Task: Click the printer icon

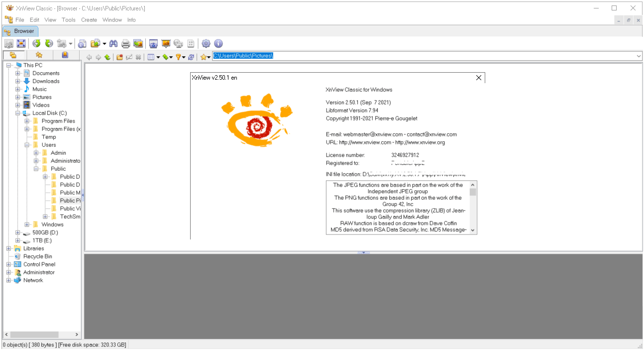Action: [x=126, y=44]
